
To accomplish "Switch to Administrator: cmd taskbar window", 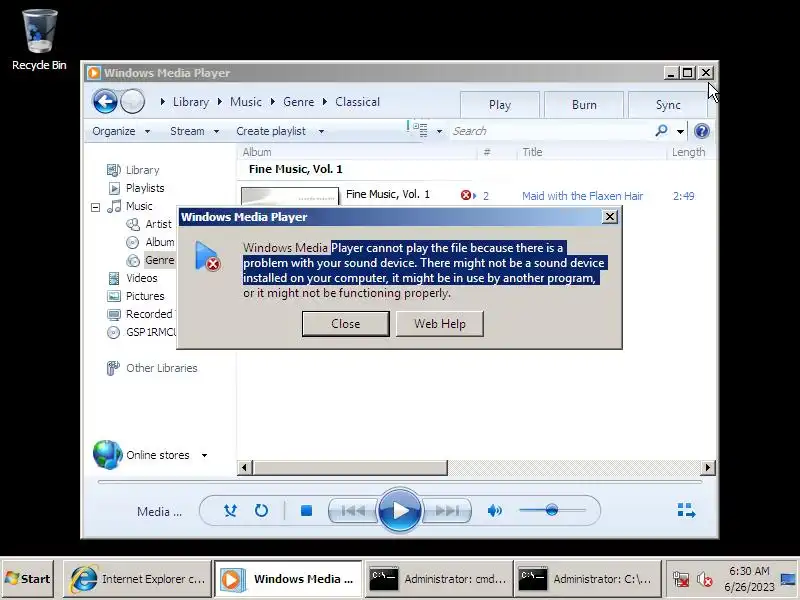I will [x=437, y=579].
